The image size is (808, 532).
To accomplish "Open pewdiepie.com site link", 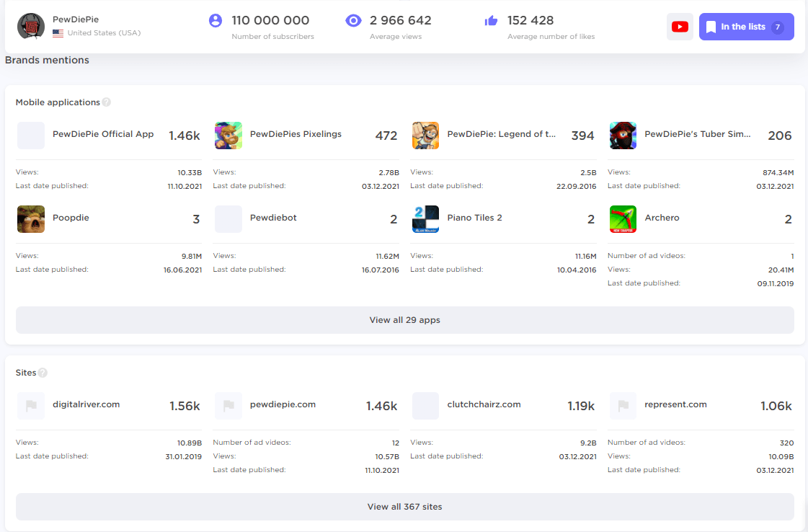I will click(x=283, y=404).
